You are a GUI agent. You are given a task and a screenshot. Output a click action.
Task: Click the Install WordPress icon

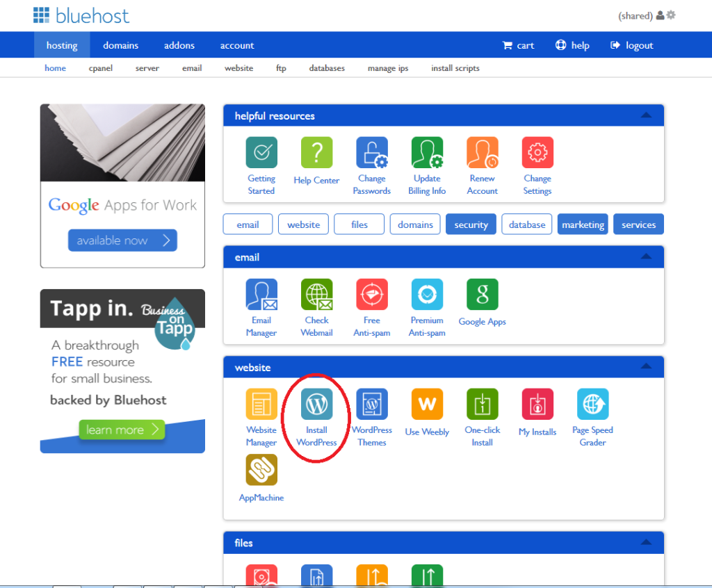pos(316,404)
